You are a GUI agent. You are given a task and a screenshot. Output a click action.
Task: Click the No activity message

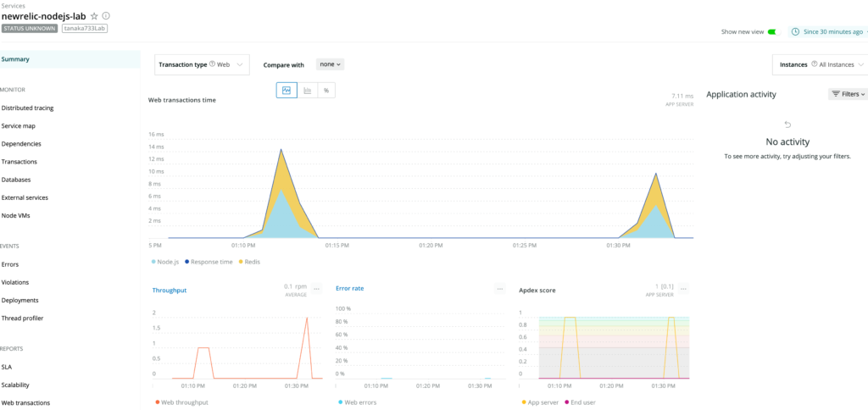[x=787, y=141]
